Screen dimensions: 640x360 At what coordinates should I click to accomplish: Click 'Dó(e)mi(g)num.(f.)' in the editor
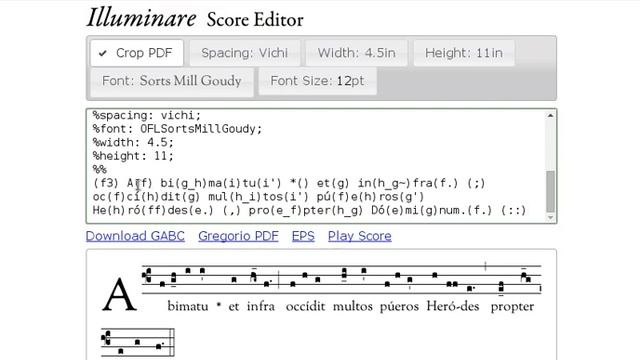pyautogui.click(x=432, y=211)
